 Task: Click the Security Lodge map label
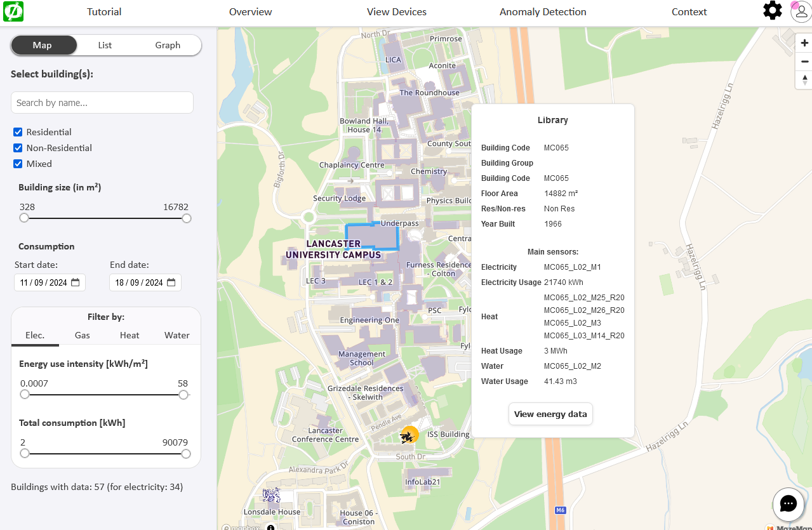pos(340,198)
